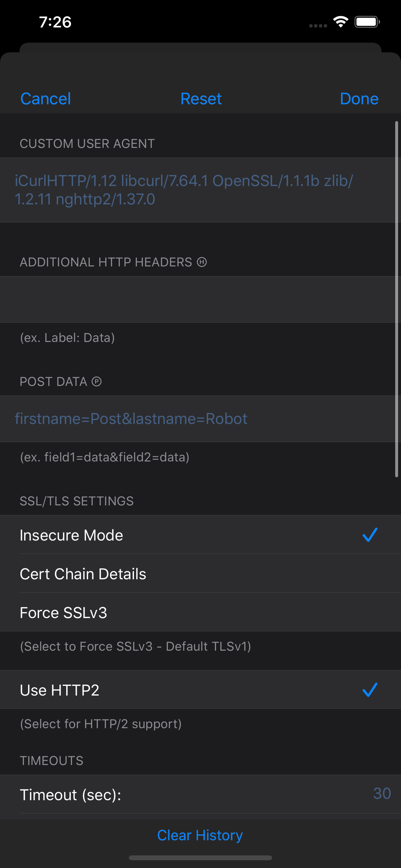
Task: Click the vertical scrollbar on the right
Action: [x=396, y=299]
